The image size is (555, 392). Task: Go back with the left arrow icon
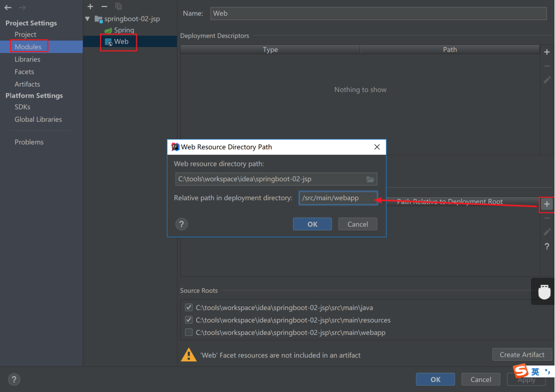coord(8,8)
